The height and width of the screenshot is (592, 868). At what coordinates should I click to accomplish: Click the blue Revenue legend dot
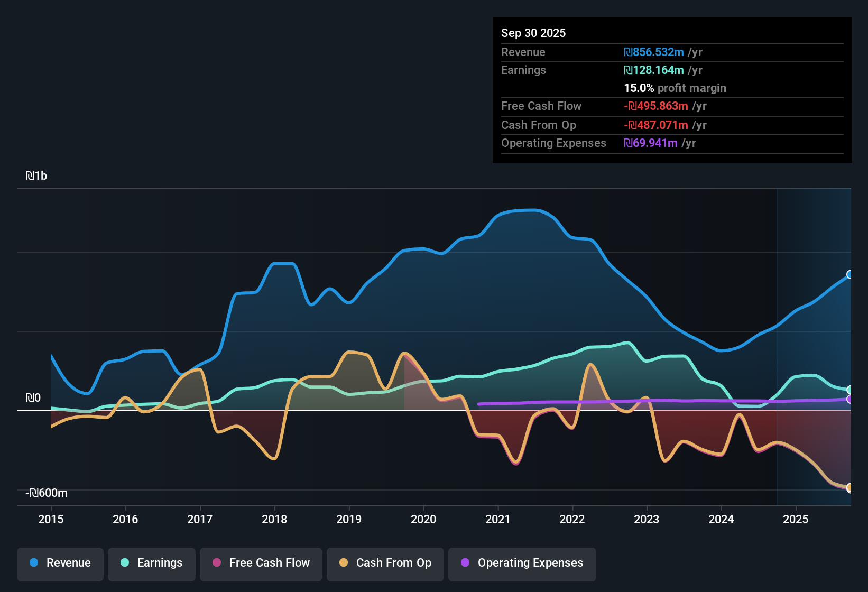34,563
